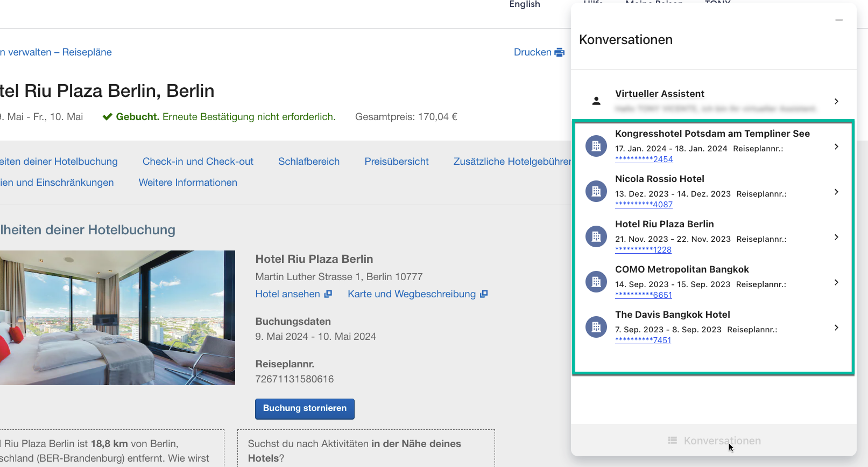Screen dimensions: 868x467
Task: Switch language via English link
Action: (x=525, y=4)
